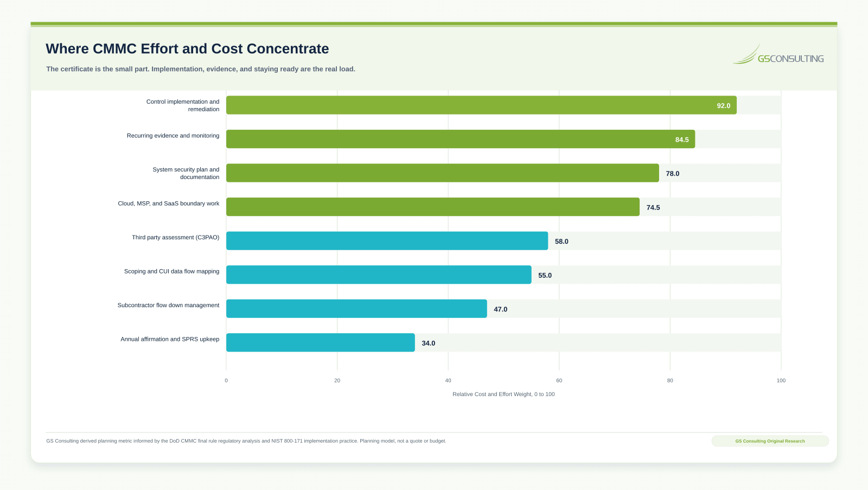Click the 'System security plan and documentation' label
Viewport: 868px width, 490px height.
186,173
